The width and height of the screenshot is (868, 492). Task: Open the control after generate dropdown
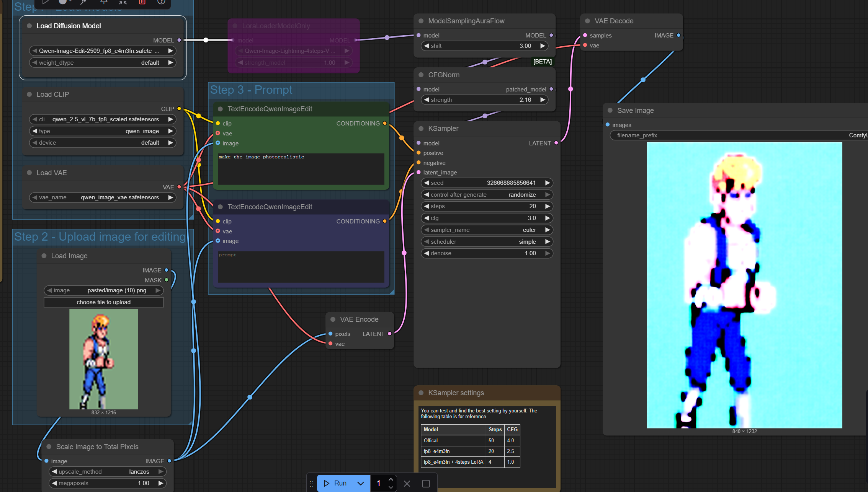pos(487,195)
